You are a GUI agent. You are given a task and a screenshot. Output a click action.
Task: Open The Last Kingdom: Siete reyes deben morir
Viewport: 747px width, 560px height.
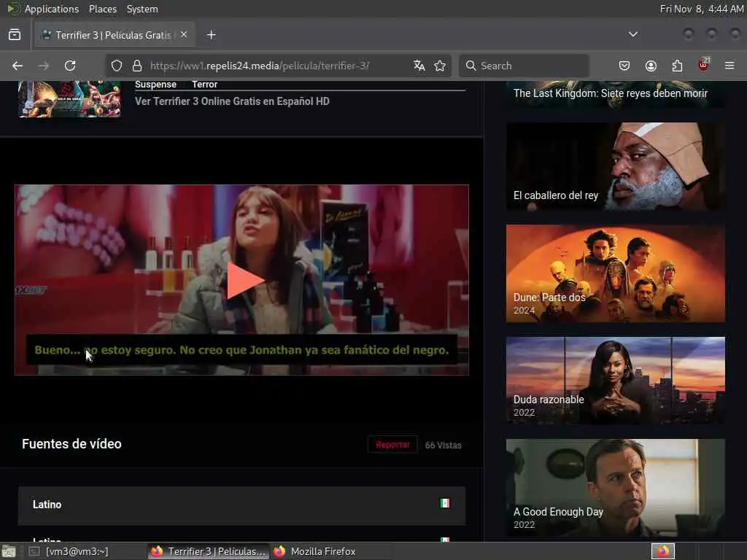[x=616, y=94]
